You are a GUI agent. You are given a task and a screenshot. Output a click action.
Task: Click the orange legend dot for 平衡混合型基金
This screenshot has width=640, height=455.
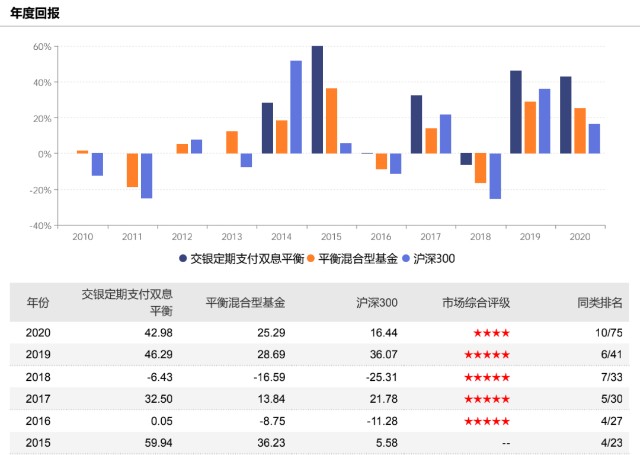pyautogui.click(x=310, y=258)
